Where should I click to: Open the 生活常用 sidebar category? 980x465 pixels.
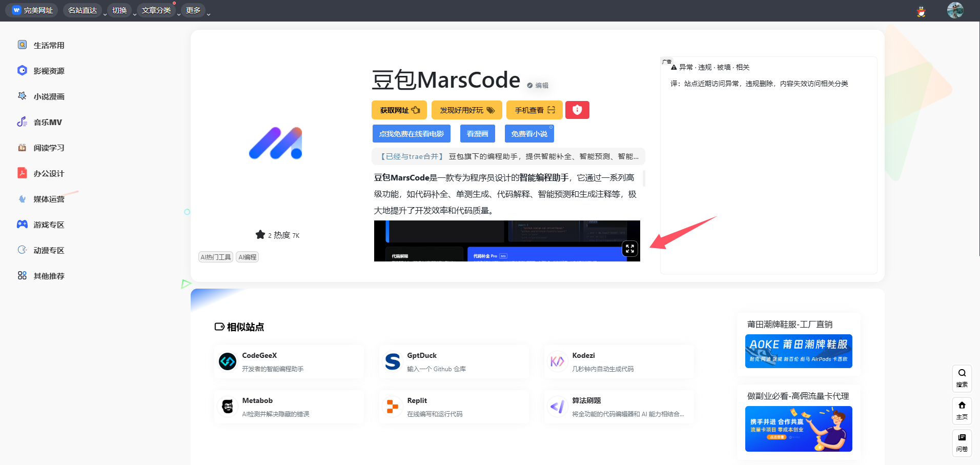coord(41,45)
